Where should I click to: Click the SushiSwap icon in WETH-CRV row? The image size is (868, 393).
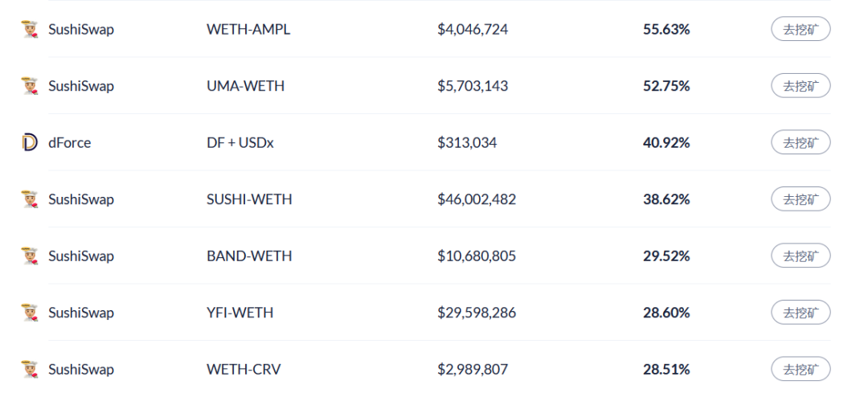tap(30, 370)
